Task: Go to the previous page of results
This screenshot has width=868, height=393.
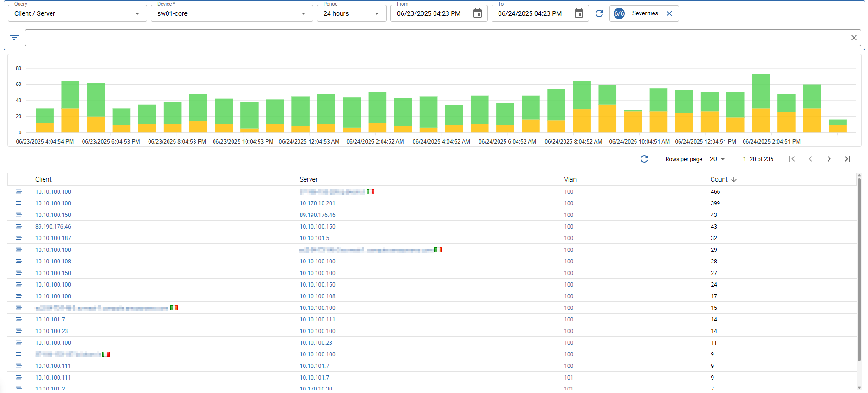Action: pos(810,159)
